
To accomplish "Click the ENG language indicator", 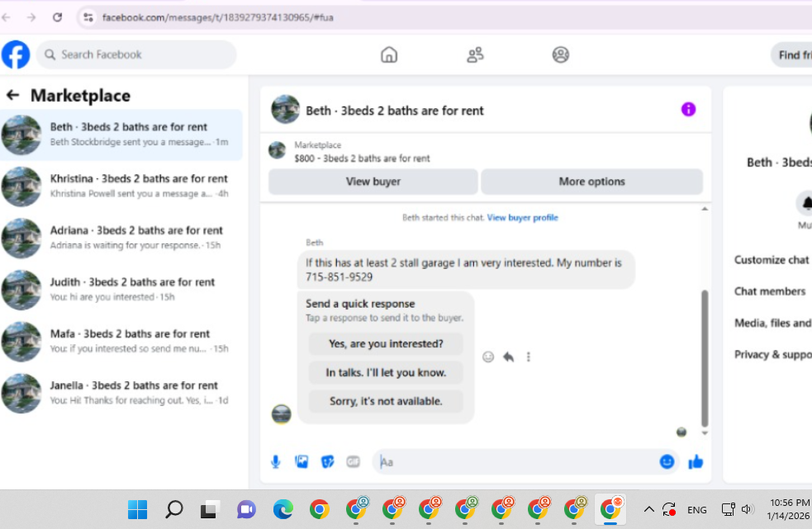I will (696, 510).
